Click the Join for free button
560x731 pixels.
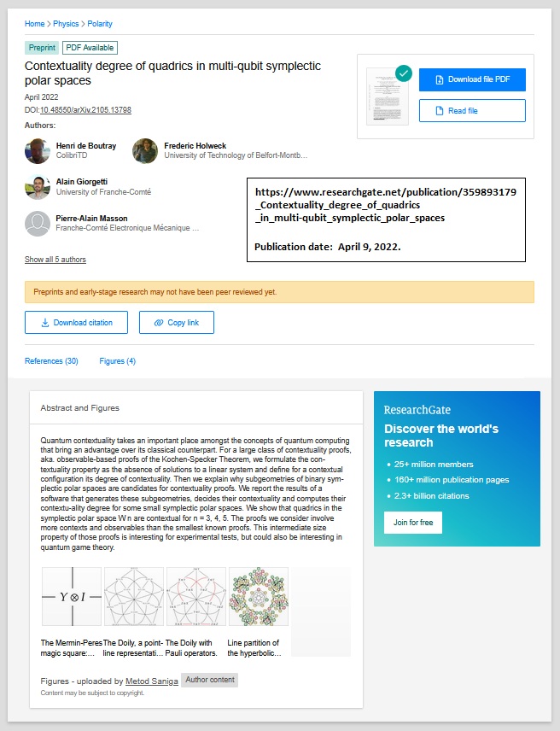coord(413,522)
